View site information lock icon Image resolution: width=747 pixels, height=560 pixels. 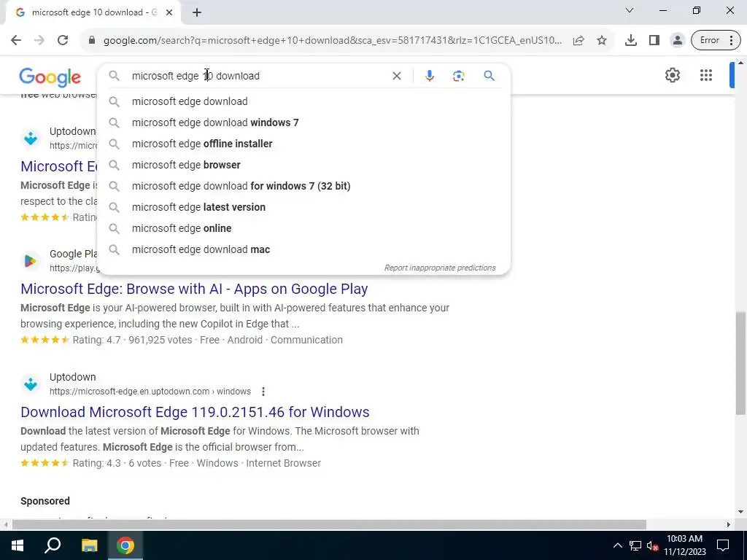(92, 41)
